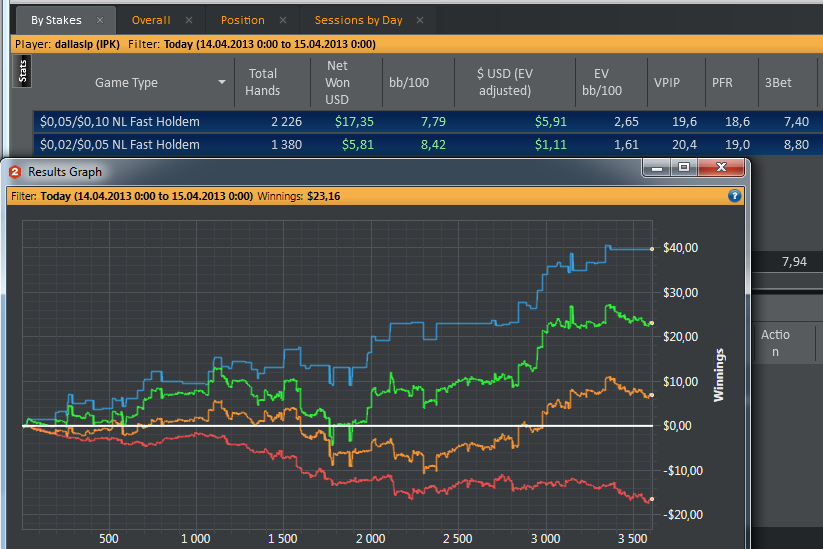
Task: Close the Results Graph window
Action: pos(721,167)
